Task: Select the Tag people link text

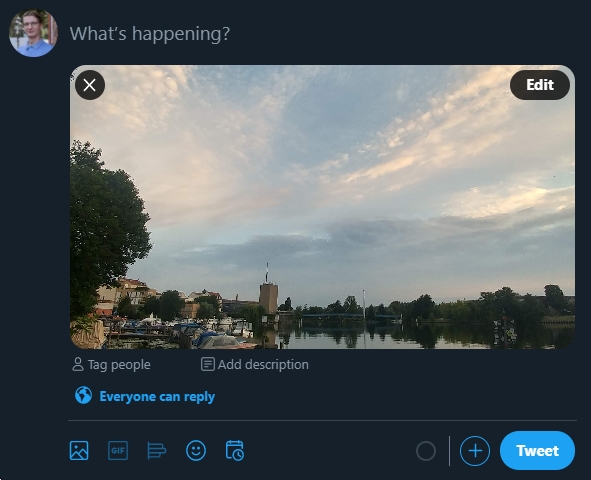Action: pos(119,365)
